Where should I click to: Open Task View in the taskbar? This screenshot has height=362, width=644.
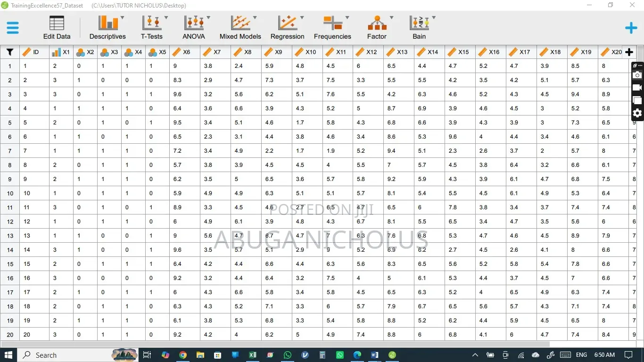pos(147,355)
